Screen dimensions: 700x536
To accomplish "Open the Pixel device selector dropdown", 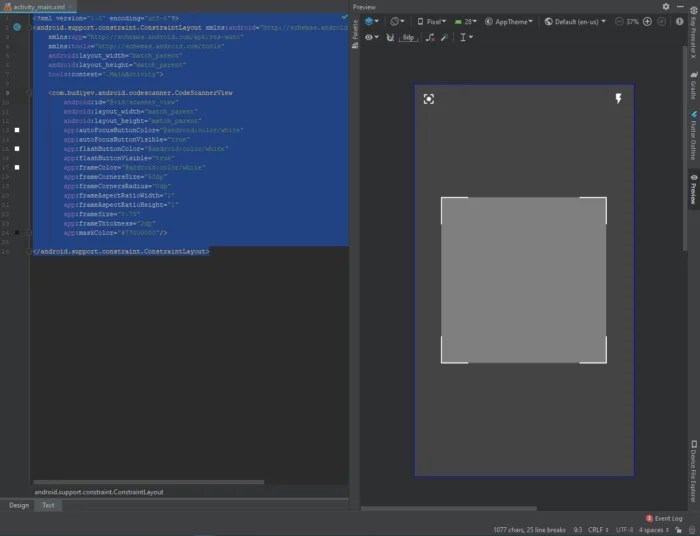I will (x=431, y=21).
